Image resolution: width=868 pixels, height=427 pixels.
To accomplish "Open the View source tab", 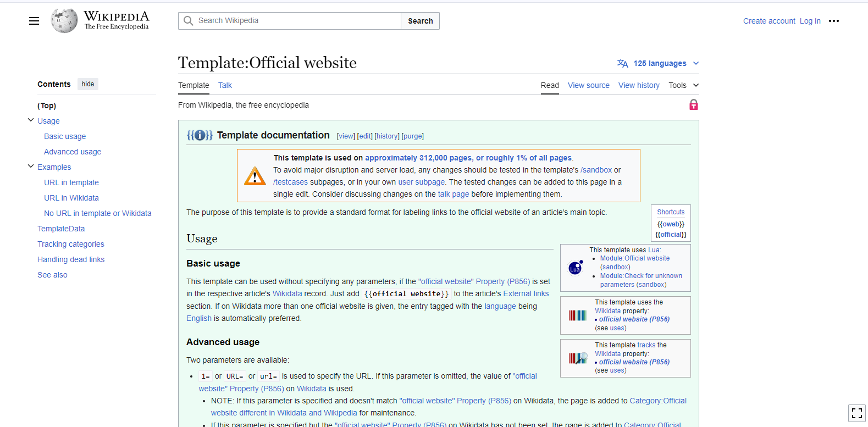I will (589, 85).
